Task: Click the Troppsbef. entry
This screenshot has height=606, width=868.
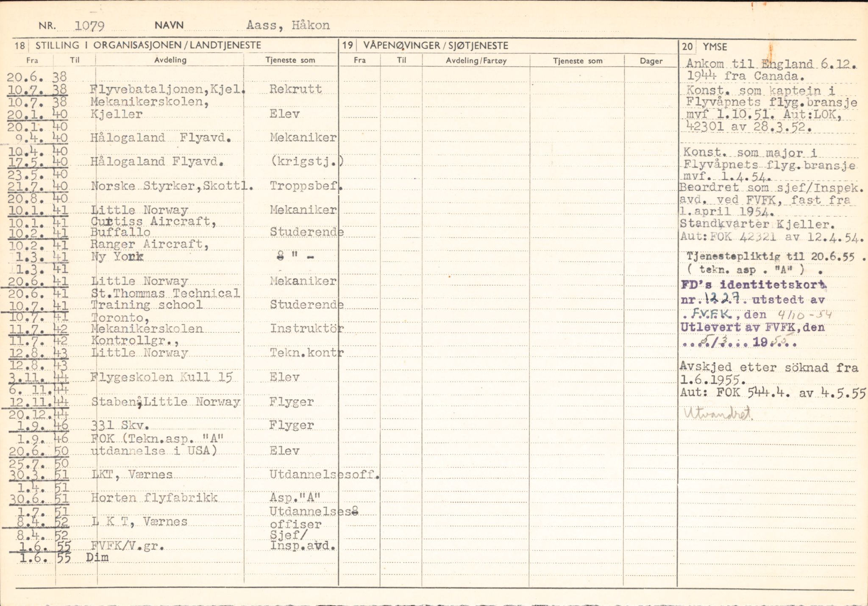Action: coord(306,186)
